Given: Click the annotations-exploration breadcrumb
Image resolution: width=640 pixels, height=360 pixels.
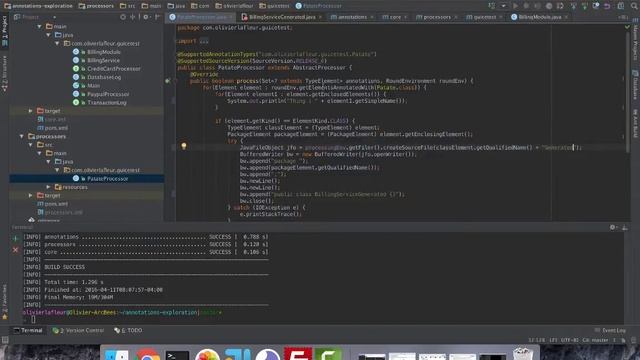Looking at the screenshot, I should pos(38,6).
